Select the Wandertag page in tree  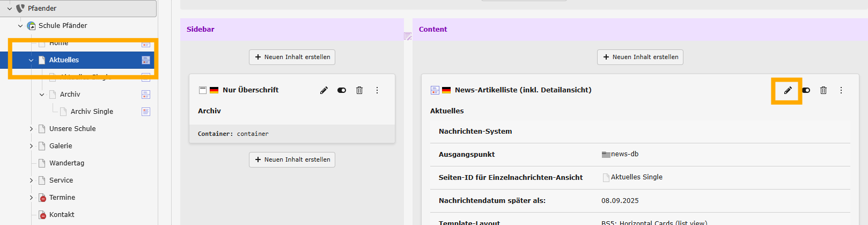click(x=67, y=163)
